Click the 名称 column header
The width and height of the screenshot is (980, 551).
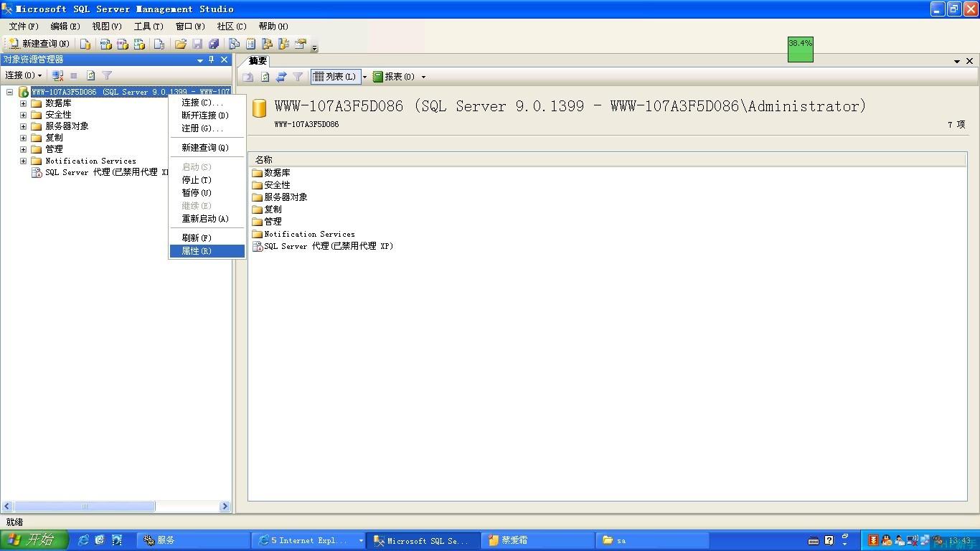(x=607, y=159)
